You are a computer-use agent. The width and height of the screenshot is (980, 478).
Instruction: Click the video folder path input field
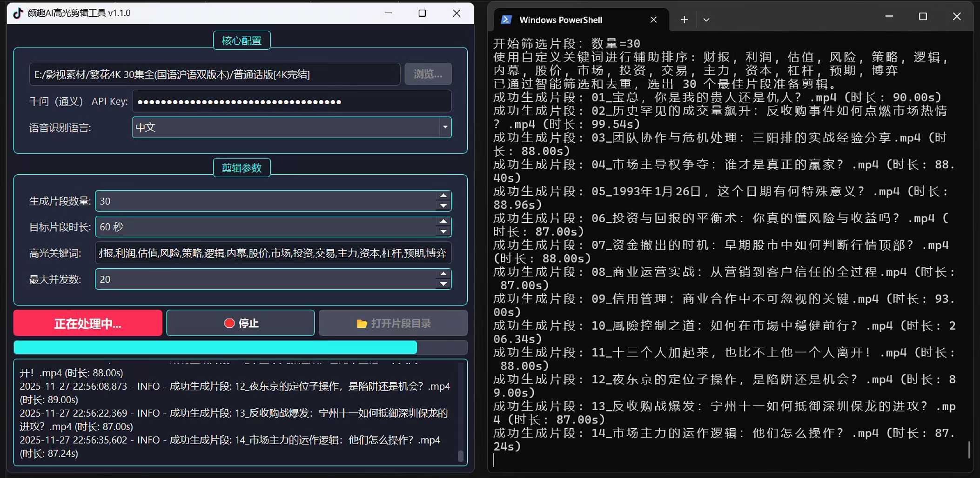coord(215,74)
